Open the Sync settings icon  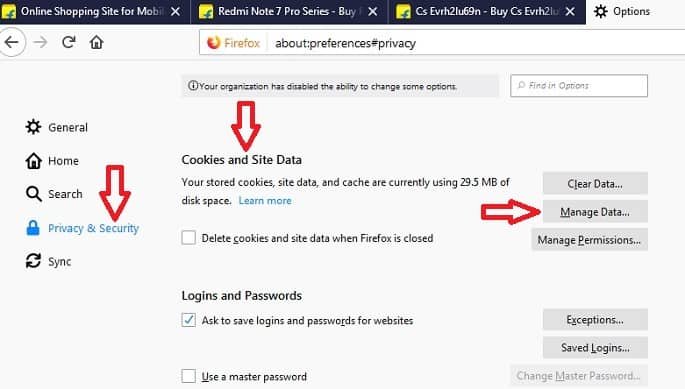[33, 261]
